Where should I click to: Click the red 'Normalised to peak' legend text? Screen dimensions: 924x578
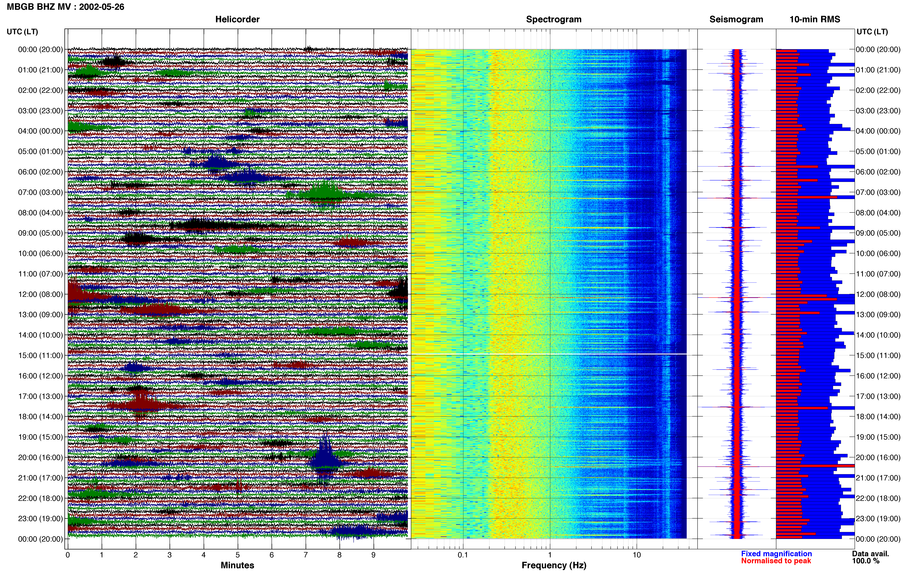[776, 561]
